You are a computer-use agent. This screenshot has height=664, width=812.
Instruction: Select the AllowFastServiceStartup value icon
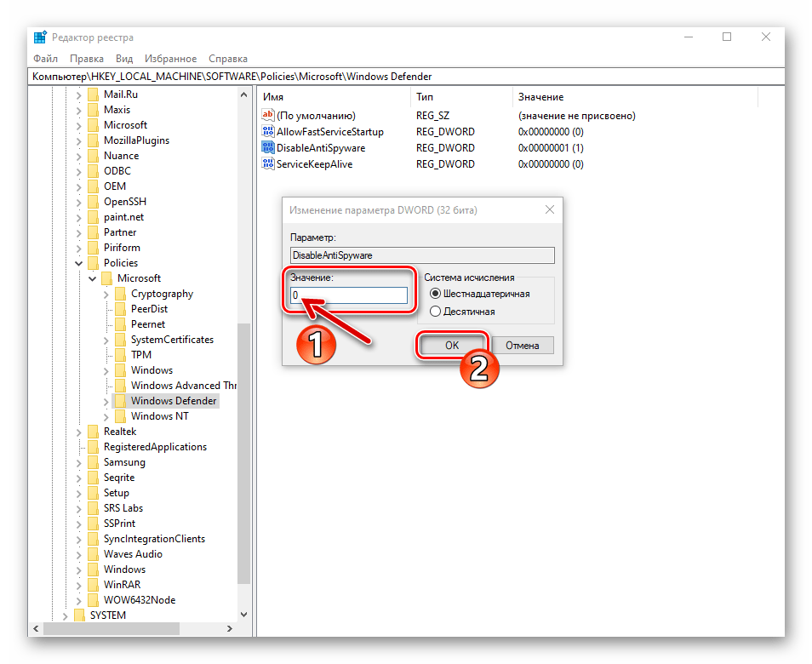268,132
